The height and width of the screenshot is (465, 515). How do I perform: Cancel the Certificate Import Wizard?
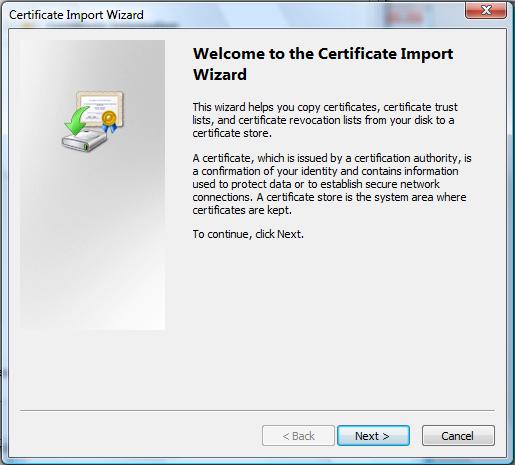(458, 435)
